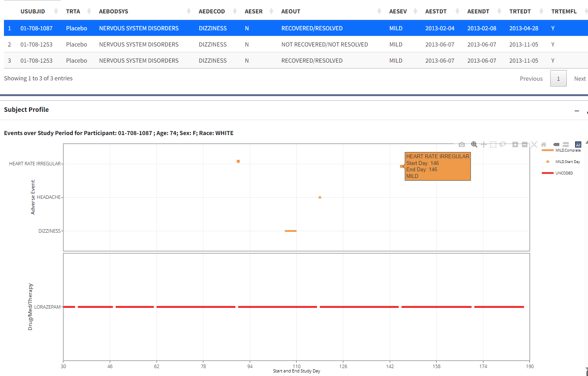588x376 pixels.
Task: Click the AEOUT column header text
Action: point(291,11)
